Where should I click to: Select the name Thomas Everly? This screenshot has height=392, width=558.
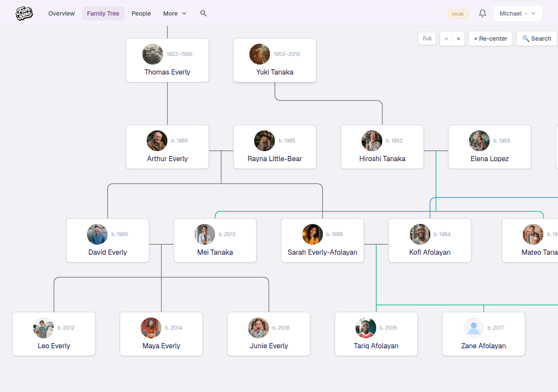tap(167, 72)
